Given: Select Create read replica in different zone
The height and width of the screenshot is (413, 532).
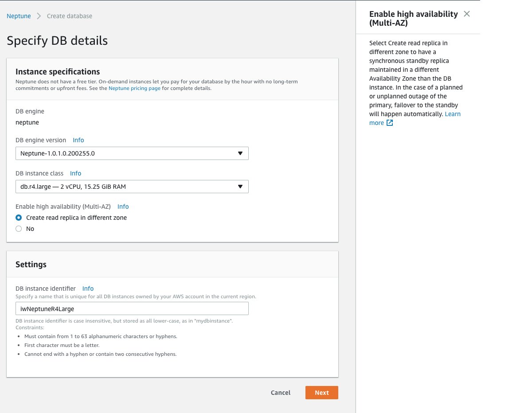Looking at the screenshot, I should [x=19, y=218].
